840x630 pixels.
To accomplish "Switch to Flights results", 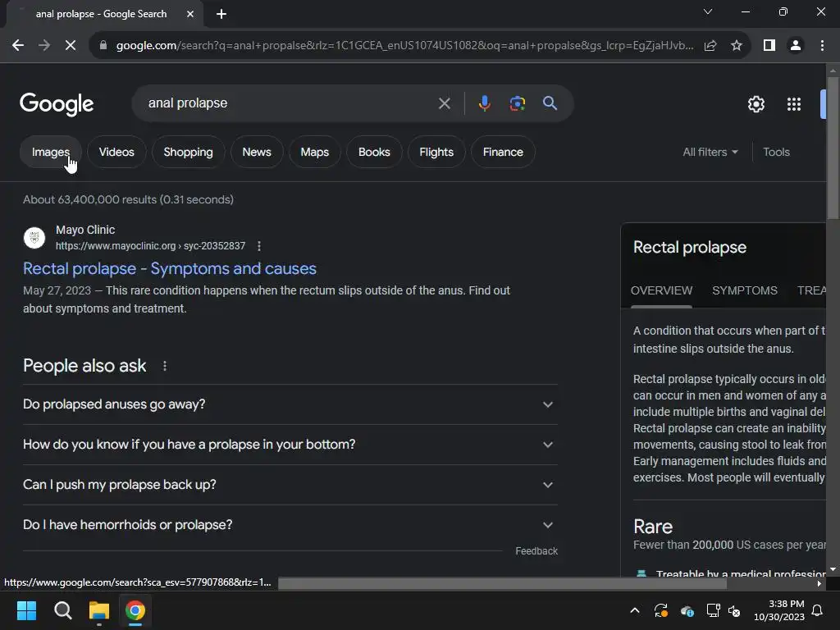I will [x=436, y=152].
